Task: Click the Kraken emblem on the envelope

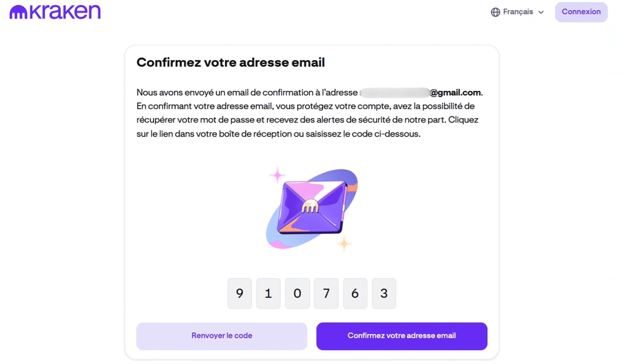Action: 310,207
